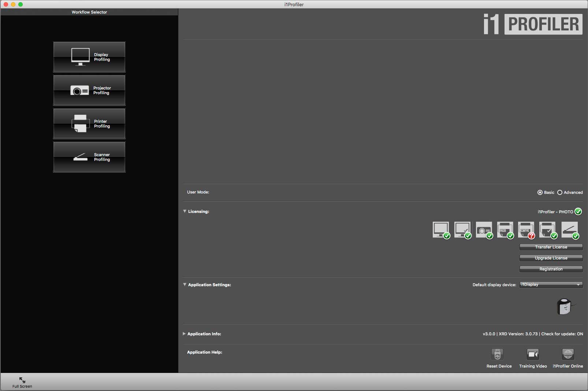This screenshot has height=391, width=588.
Task: Click the display profiling license icon
Action: pos(441,230)
